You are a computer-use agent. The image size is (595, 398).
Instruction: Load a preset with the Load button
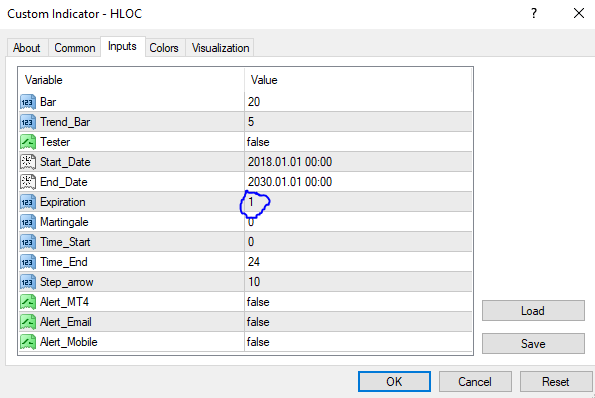tap(533, 311)
